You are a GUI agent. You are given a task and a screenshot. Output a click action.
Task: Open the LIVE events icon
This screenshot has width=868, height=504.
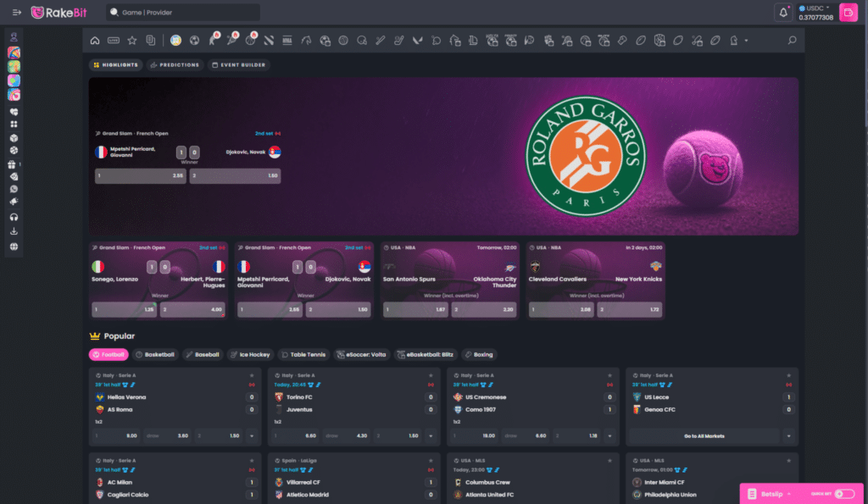(x=114, y=41)
